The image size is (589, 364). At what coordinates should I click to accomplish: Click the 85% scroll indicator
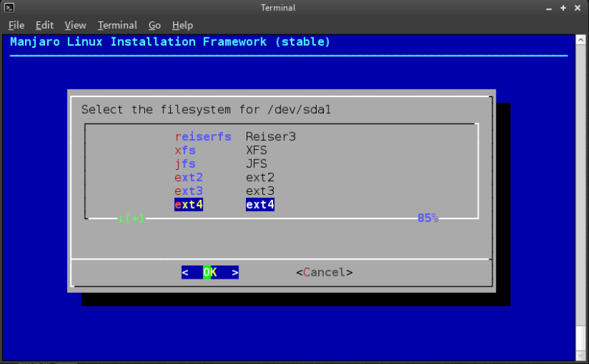428,218
